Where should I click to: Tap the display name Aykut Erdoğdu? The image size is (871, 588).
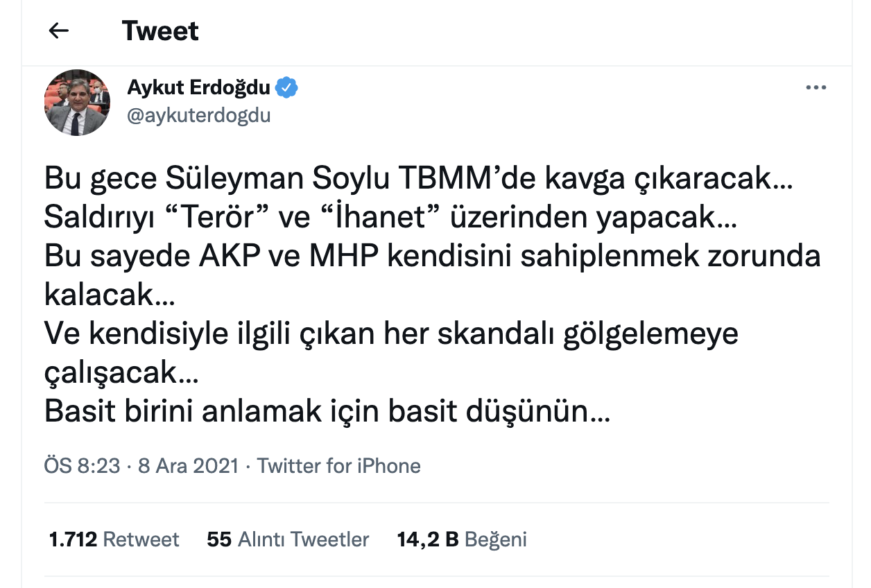point(200,87)
